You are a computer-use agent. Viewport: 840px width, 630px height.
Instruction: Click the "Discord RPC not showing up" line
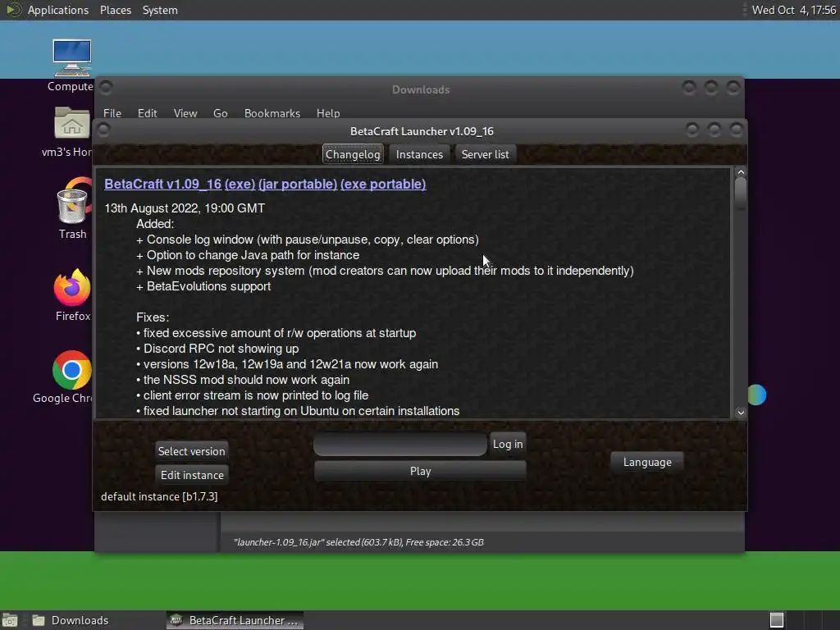pyautogui.click(x=217, y=348)
